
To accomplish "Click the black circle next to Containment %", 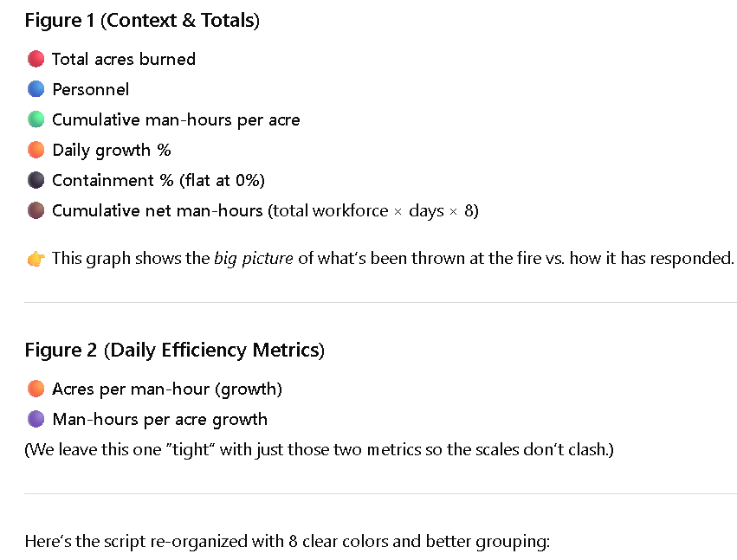I will point(36,180).
